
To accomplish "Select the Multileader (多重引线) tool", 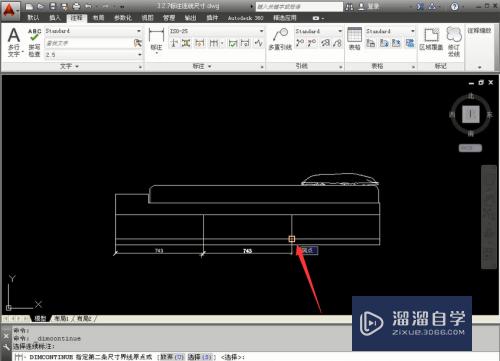I will click(x=280, y=39).
